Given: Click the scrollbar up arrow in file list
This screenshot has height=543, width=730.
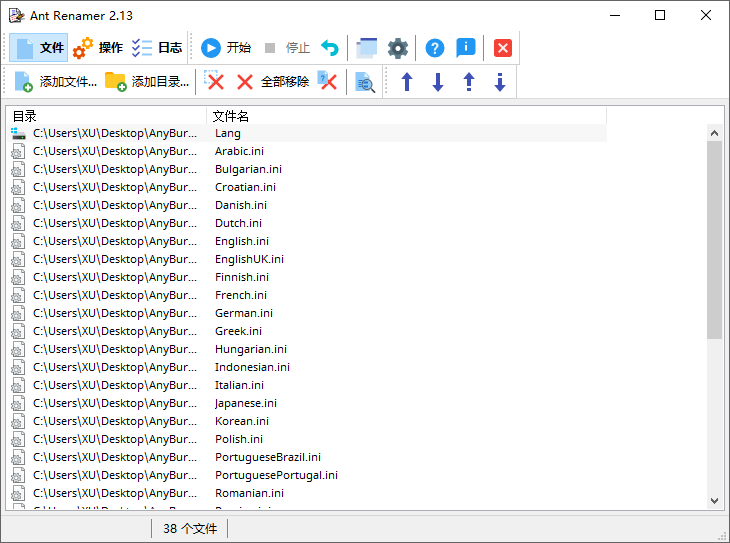Looking at the screenshot, I should (714, 134).
